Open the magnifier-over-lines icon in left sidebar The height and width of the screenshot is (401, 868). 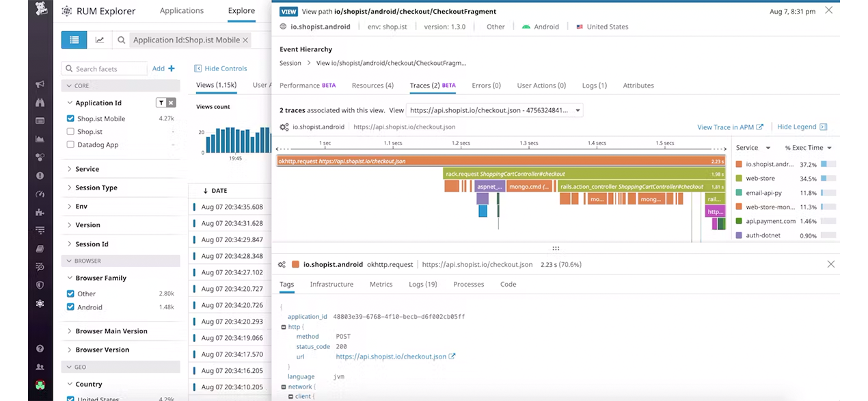point(40,267)
